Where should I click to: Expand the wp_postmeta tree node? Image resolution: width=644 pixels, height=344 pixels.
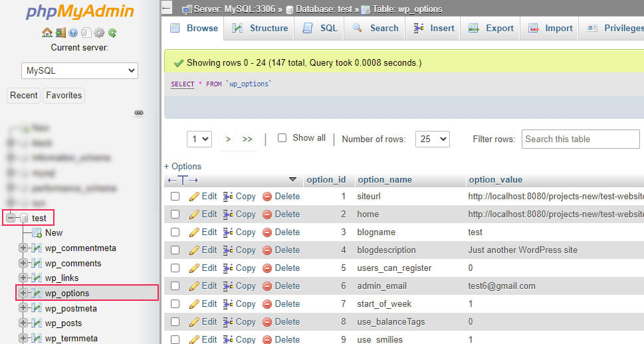click(23, 308)
